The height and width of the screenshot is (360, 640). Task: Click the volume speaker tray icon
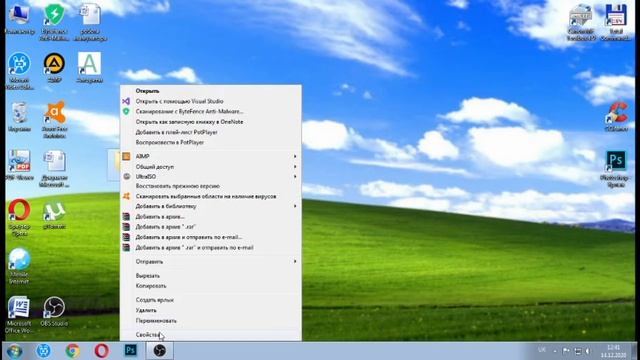pyautogui.click(x=588, y=351)
